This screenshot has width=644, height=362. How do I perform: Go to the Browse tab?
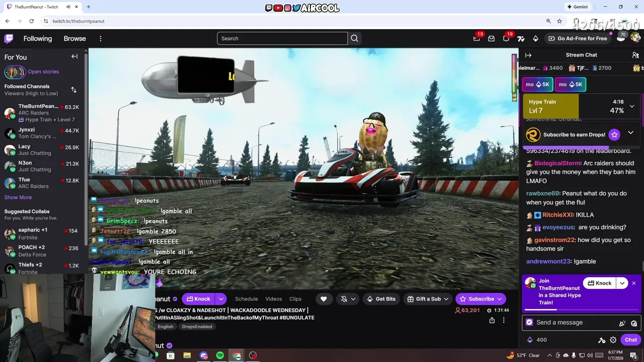(75, 39)
